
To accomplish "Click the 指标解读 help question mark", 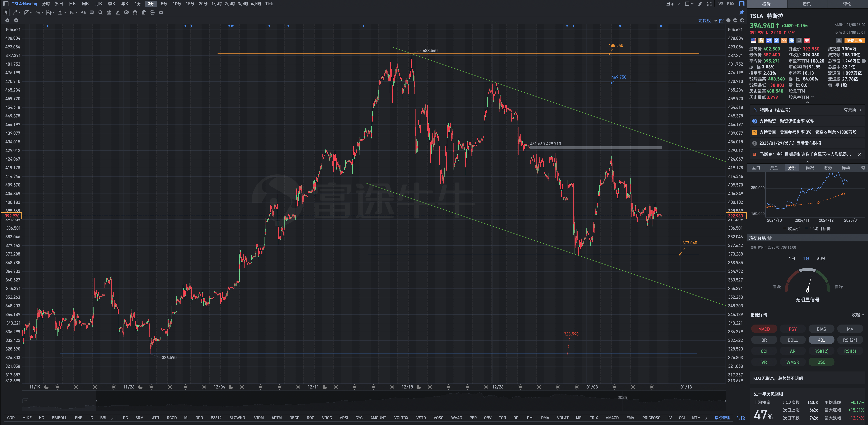I will coord(770,238).
